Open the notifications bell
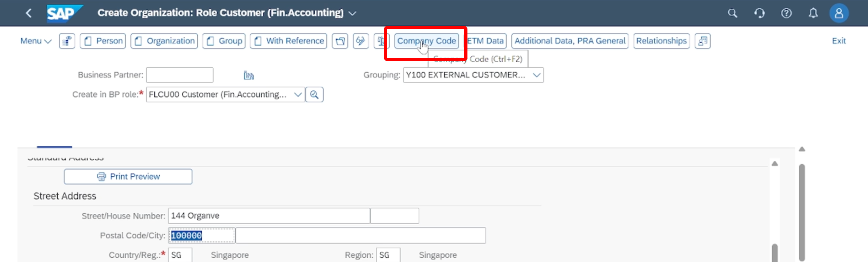 (x=813, y=13)
